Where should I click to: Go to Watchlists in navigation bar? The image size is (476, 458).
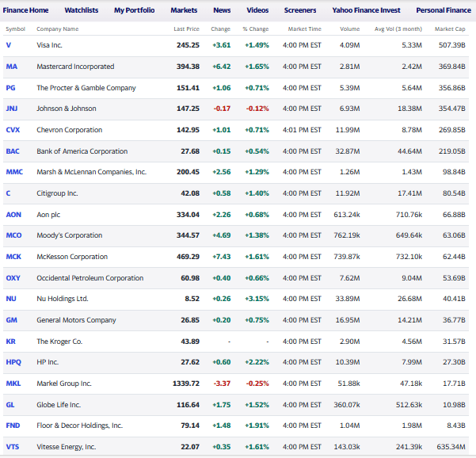[x=81, y=10]
